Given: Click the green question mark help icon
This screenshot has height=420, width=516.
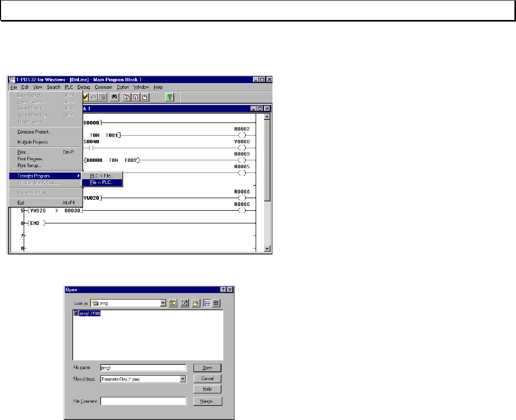Looking at the screenshot, I should coord(169,97).
